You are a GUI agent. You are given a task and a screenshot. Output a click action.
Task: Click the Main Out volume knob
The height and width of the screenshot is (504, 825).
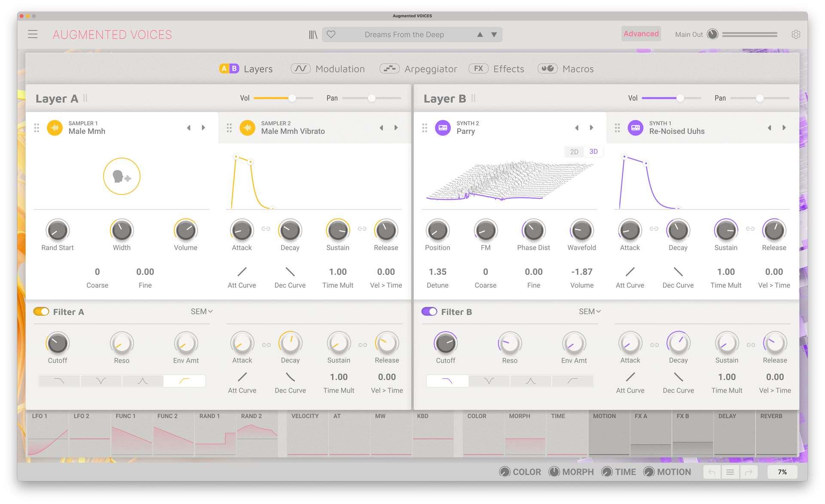tap(712, 34)
